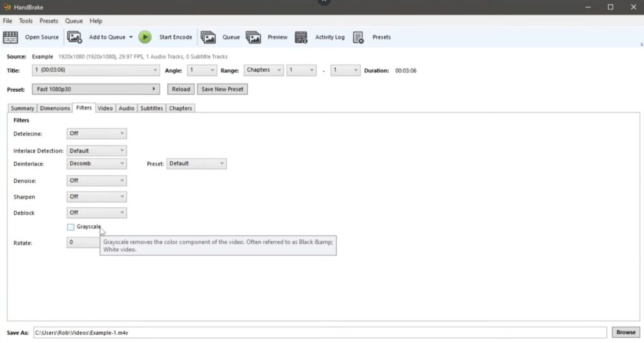Click the Save New Preset button

tap(222, 89)
